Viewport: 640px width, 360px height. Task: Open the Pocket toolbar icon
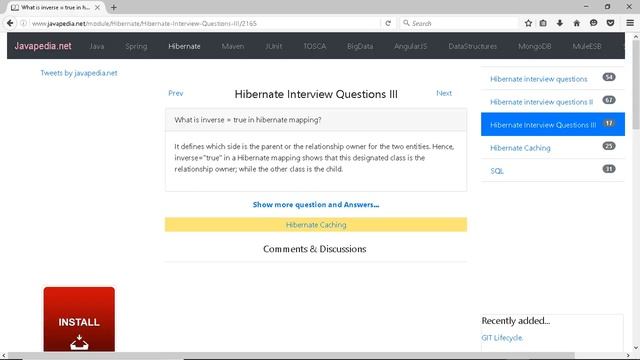(610, 23)
